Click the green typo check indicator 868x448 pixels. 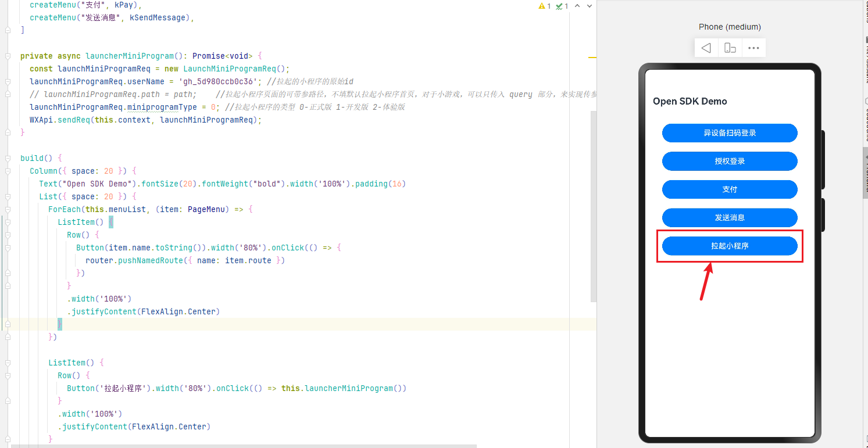[562, 6]
